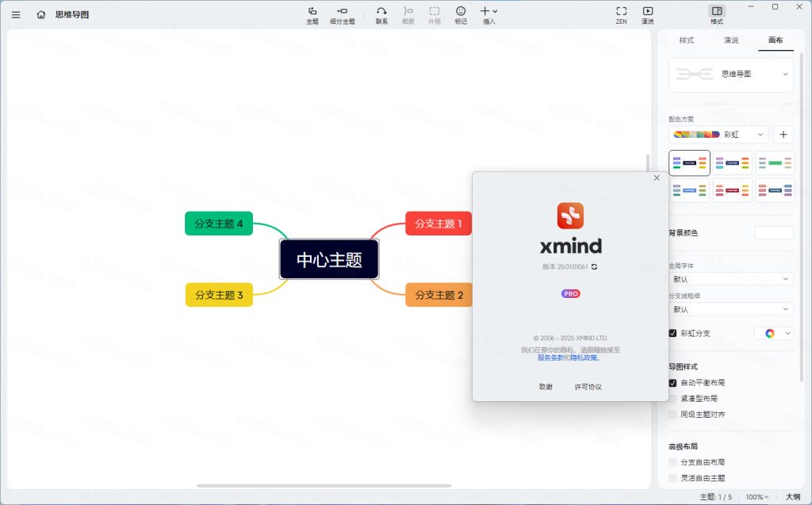Add a custom color scheme with plus
812x505 pixels.
click(x=783, y=135)
